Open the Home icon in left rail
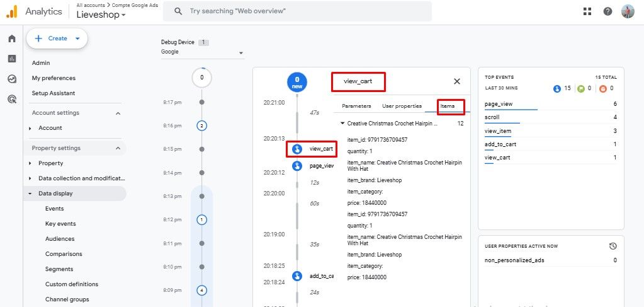 click(x=12, y=38)
